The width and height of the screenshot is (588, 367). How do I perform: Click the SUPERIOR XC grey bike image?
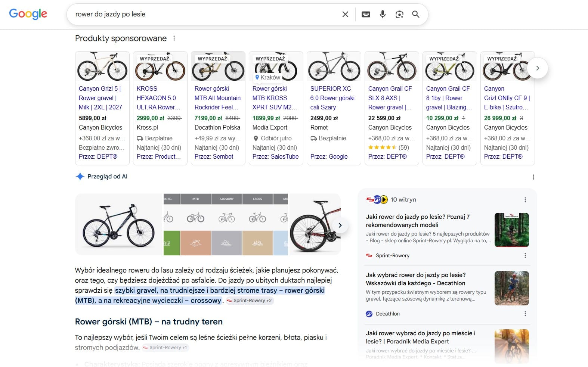(x=334, y=66)
